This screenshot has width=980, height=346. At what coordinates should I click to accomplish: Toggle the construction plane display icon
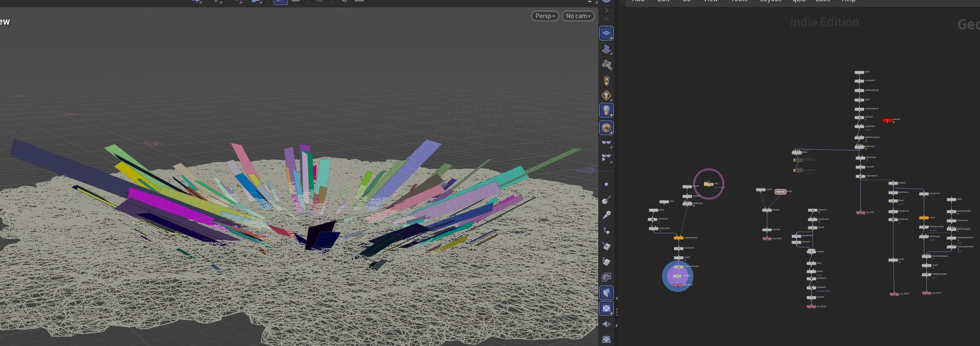pos(606,33)
